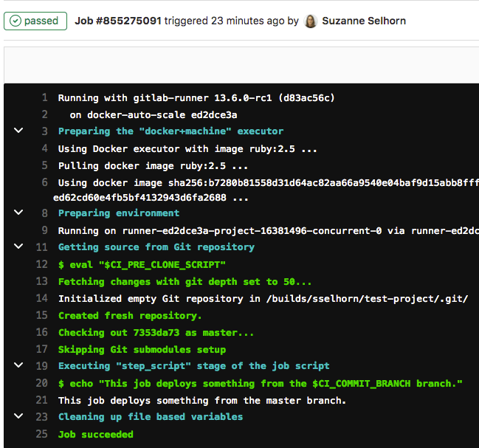Collapse Getting source from Git chevron
Viewport: 479px width, 448px height.
pos(18,247)
